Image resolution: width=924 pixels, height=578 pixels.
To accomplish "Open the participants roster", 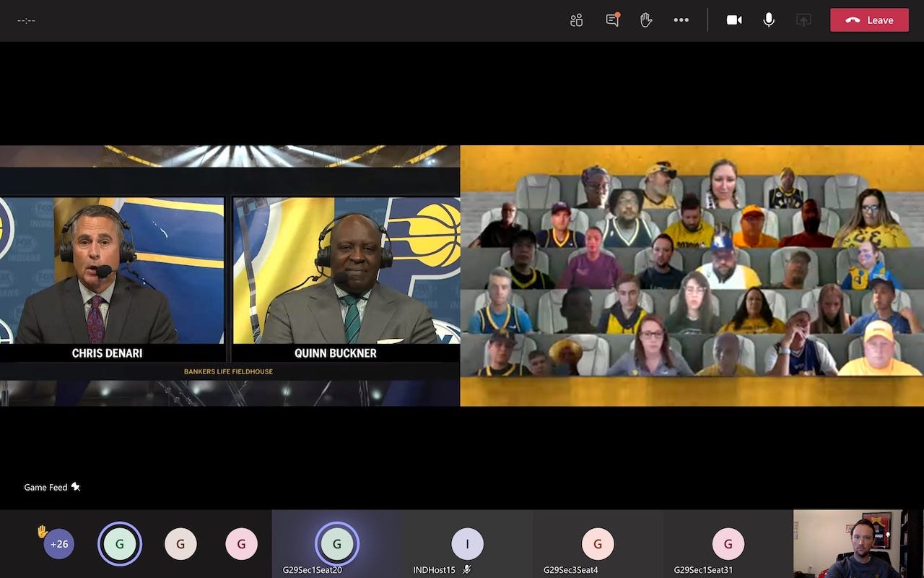I will click(x=575, y=20).
